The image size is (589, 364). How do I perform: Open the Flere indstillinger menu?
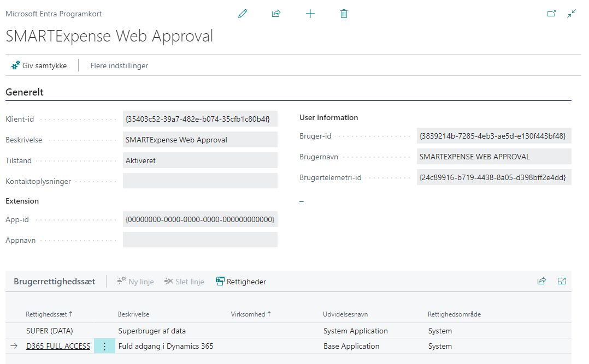pyautogui.click(x=119, y=65)
